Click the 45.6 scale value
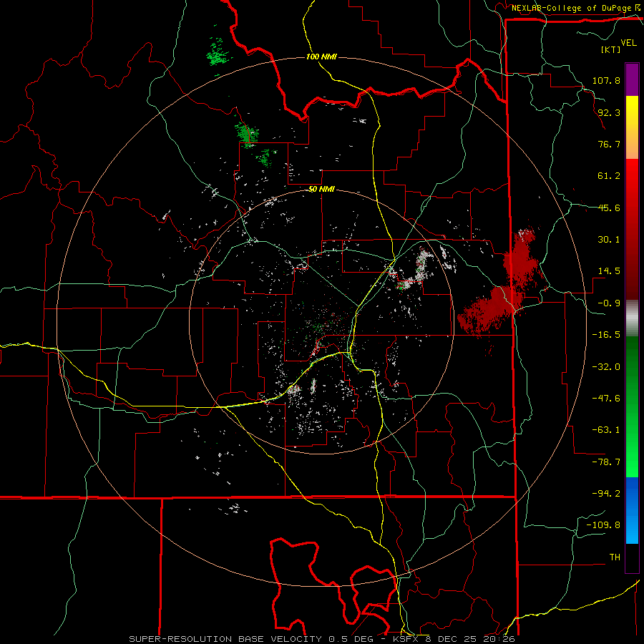Screen dimensions: 644x644 609,208
